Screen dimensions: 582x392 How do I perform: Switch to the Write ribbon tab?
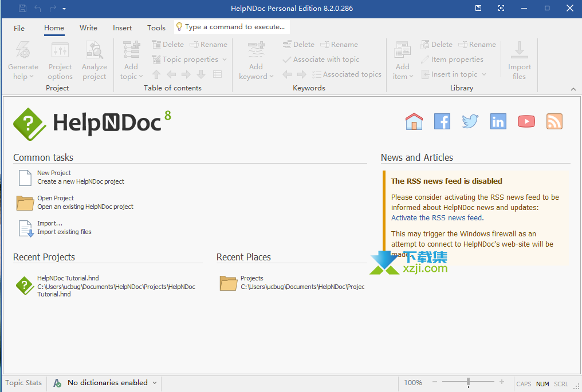coord(88,28)
